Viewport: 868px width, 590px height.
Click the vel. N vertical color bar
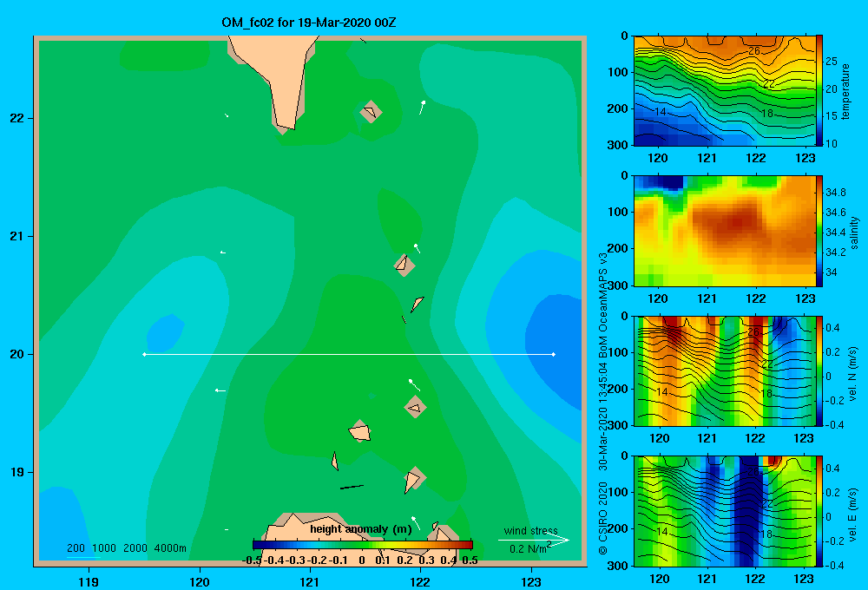(819, 370)
